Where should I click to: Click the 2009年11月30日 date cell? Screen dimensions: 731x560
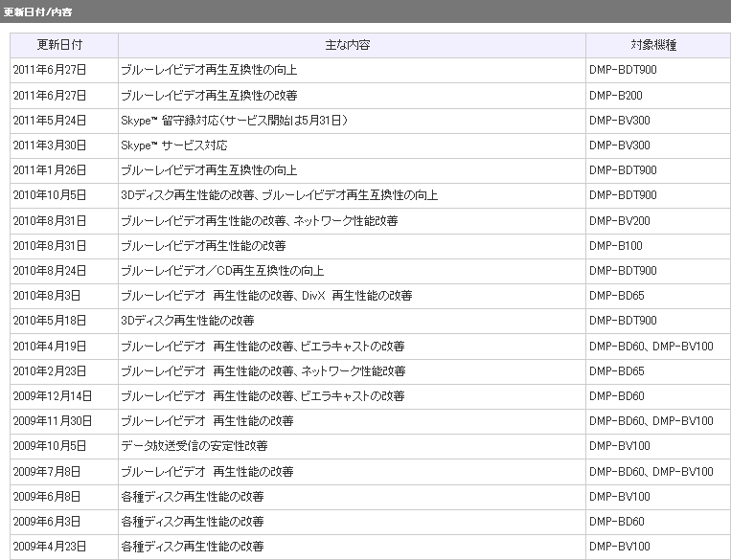64,421
